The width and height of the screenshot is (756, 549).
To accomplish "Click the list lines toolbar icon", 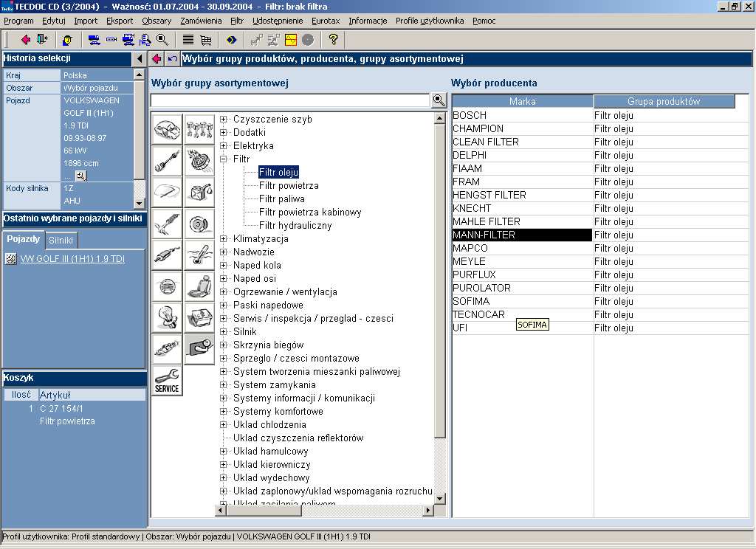I will 188,40.
